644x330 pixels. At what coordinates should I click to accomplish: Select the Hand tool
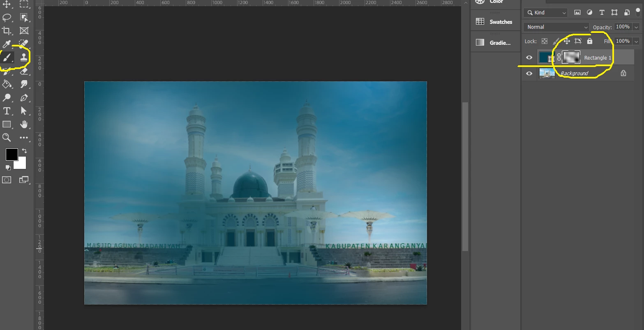tap(24, 124)
